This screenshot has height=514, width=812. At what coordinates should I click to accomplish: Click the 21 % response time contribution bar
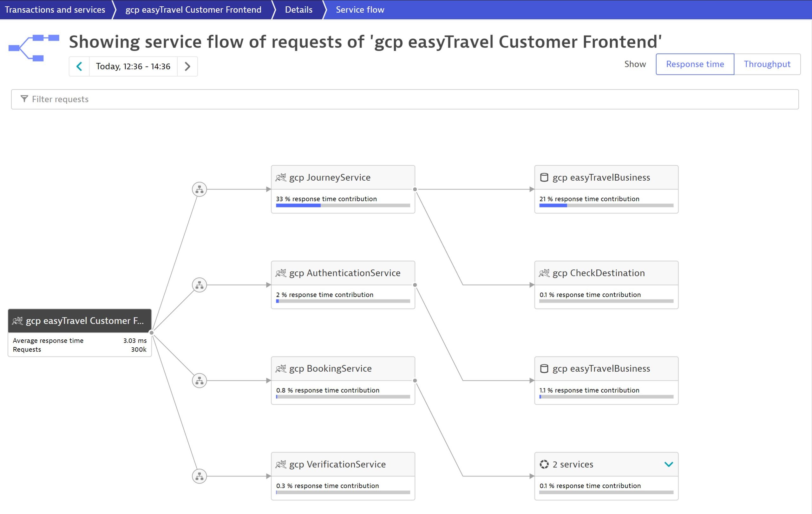(x=606, y=205)
